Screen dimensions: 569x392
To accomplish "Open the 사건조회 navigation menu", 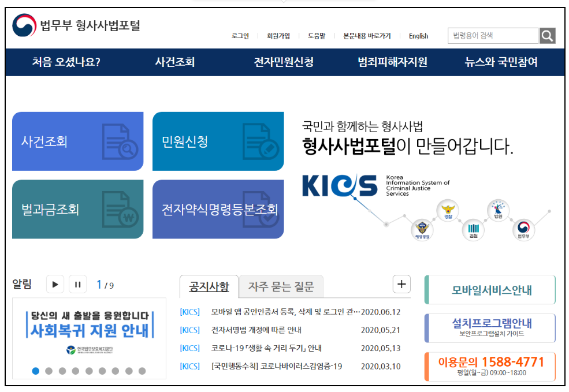I will [x=175, y=62].
